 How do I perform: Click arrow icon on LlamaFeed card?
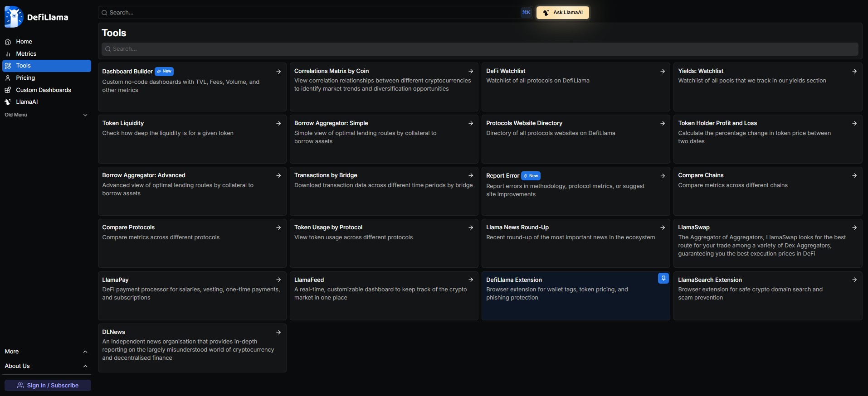coord(471,280)
